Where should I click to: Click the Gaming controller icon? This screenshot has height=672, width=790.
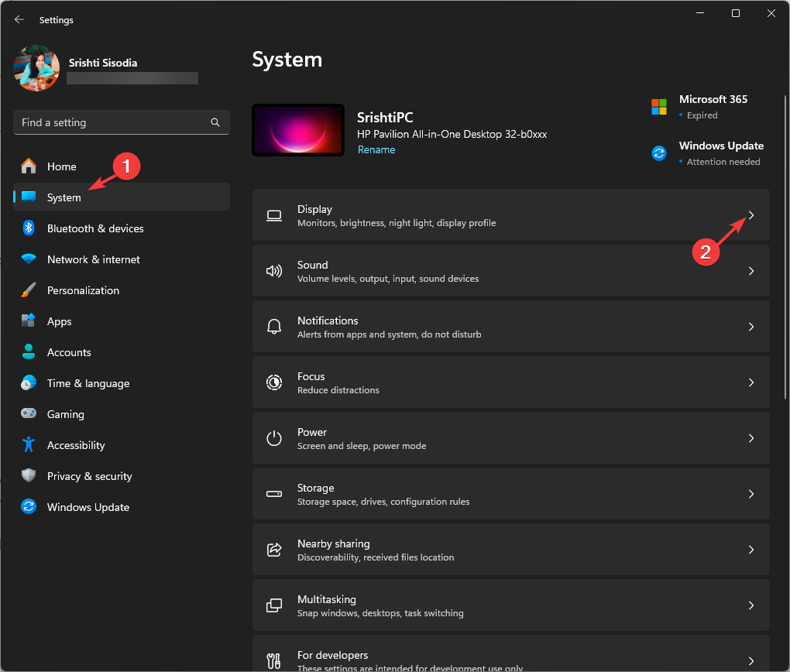[x=29, y=413]
